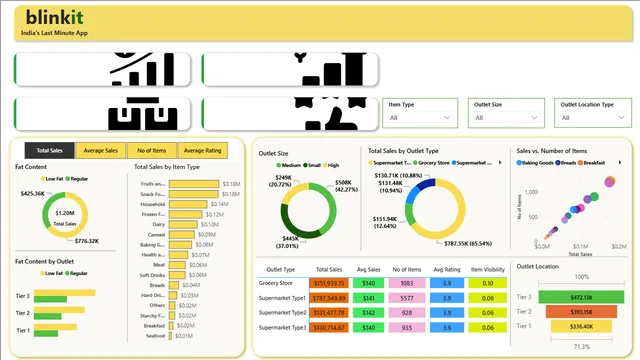Viewport: 640px width, 360px height.
Task: Click Tier 3 yellow Low Fat bar in Fat Content by Outlet
Action: click(64, 293)
